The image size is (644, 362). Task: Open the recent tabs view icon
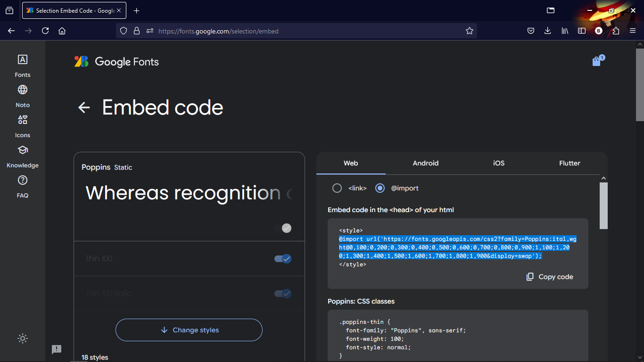pos(9,10)
